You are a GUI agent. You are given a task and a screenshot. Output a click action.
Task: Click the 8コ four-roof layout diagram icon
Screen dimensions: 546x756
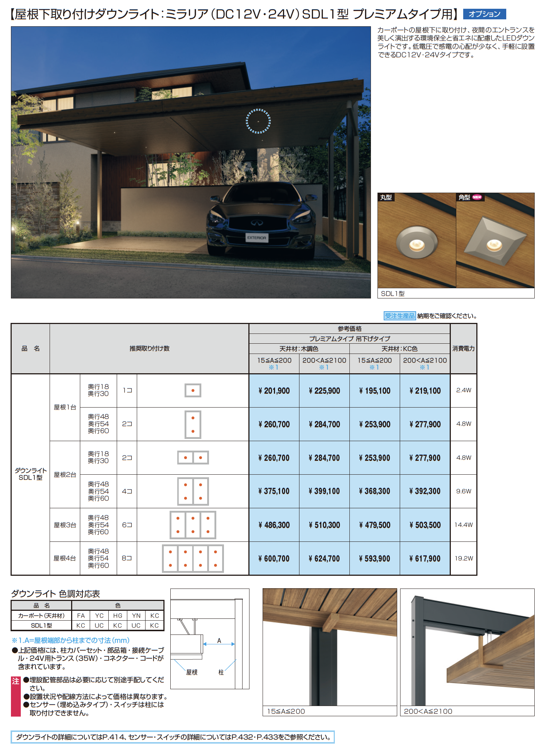193,559
